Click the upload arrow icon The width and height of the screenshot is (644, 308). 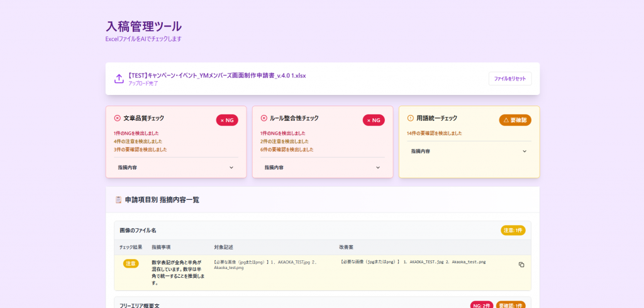click(x=119, y=79)
